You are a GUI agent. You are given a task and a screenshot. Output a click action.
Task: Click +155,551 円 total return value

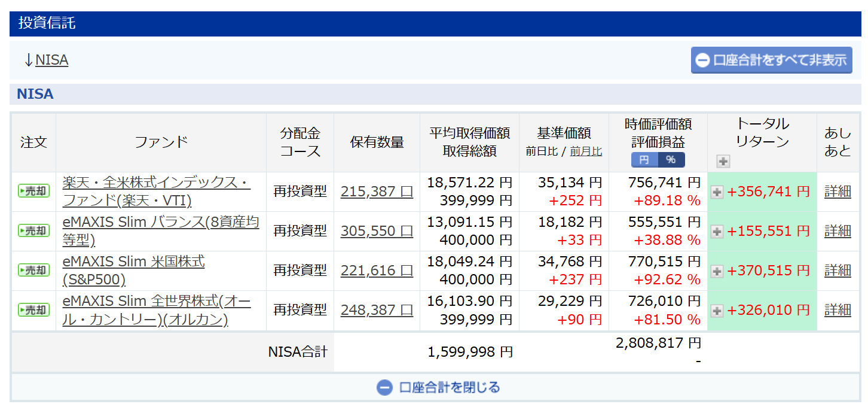click(768, 231)
